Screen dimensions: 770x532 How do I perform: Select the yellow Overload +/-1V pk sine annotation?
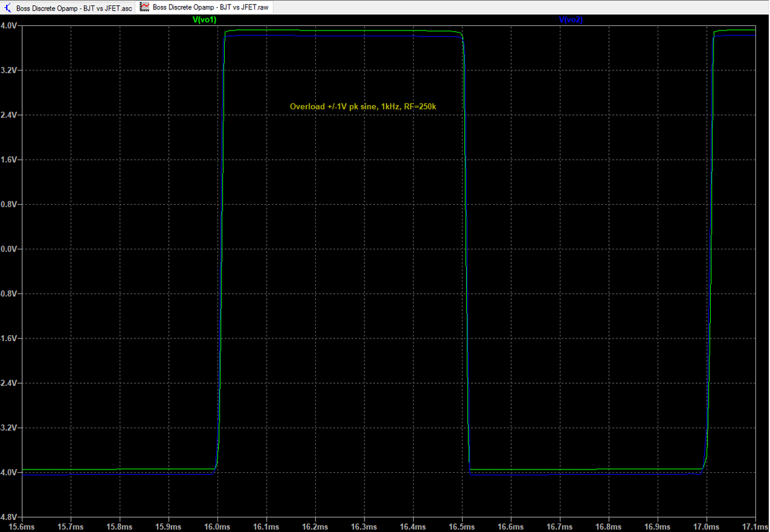click(363, 106)
